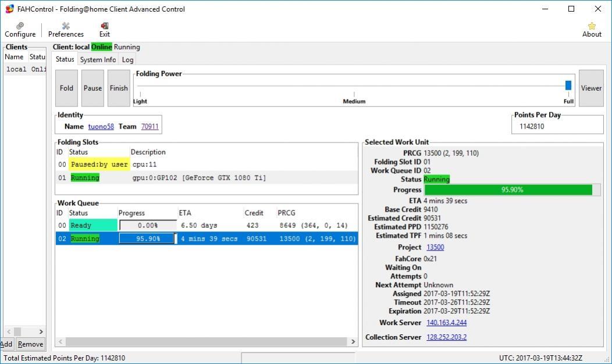
Task: Click left arrow of Work Queue scrollbar
Action: (x=61, y=342)
